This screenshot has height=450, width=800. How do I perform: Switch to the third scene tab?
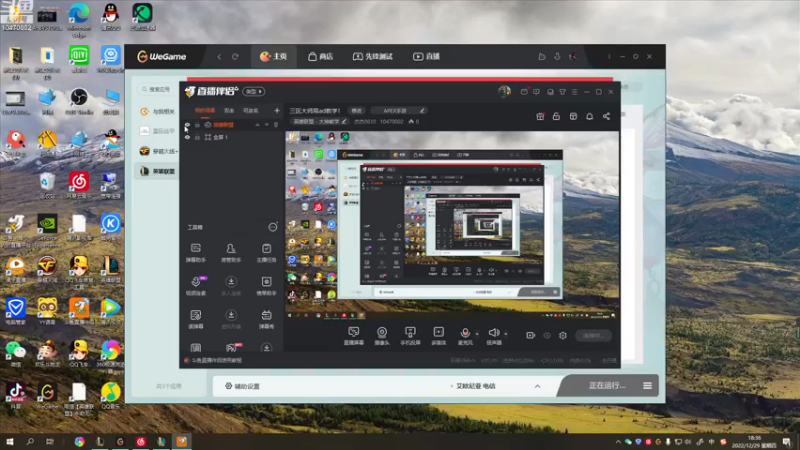pos(250,110)
